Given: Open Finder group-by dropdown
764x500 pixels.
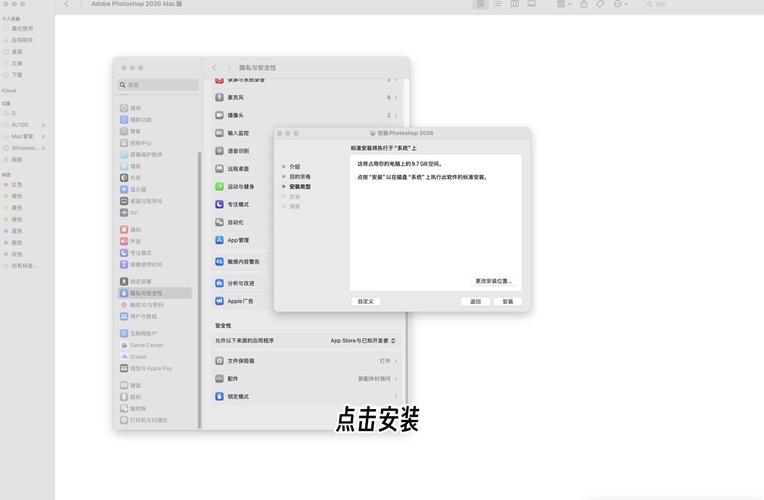Looking at the screenshot, I should click(564, 4).
